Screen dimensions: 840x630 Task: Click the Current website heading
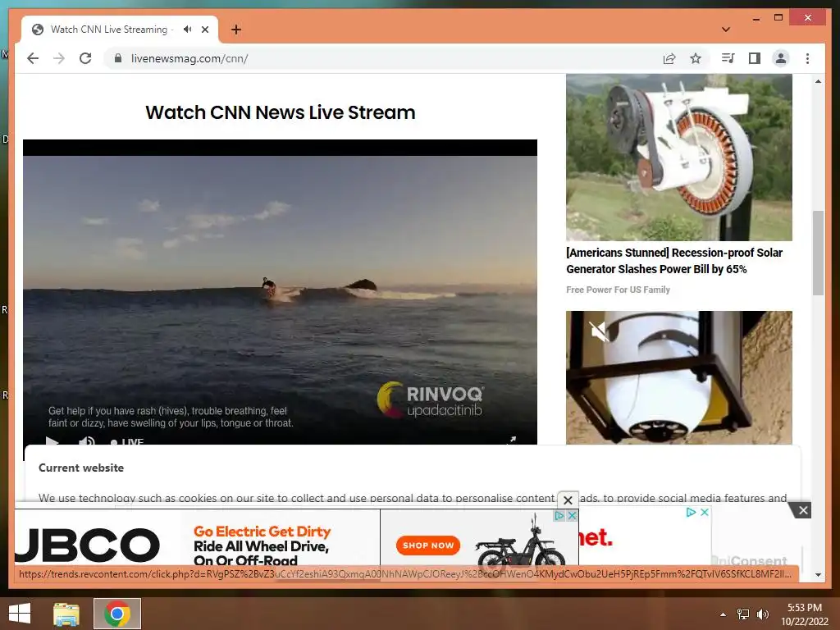click(81, 468)
